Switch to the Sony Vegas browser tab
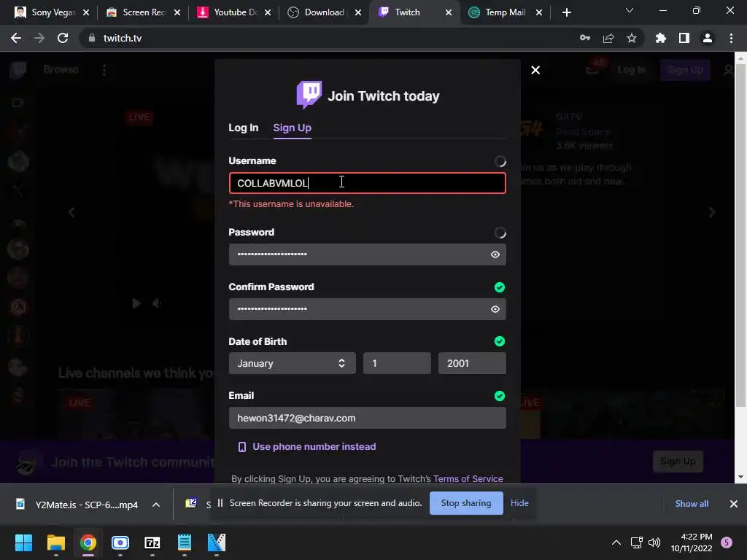Image resolution: width=747 pixels, height=560 pixels. pos(46,12)
